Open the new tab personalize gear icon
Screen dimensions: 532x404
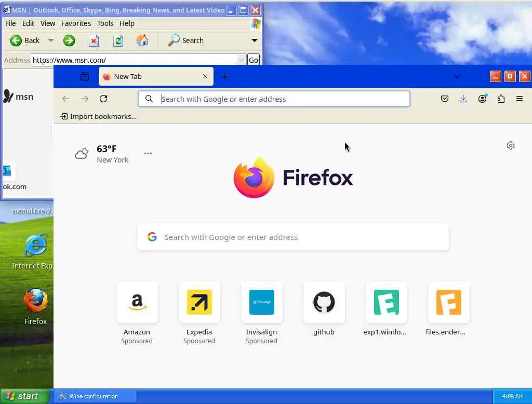click(511, 145)
